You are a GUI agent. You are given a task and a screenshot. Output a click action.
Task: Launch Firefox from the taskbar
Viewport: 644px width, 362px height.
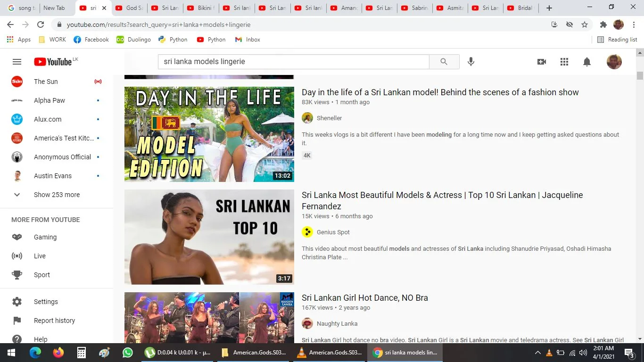pyautogui.click(x=58, y=353)
